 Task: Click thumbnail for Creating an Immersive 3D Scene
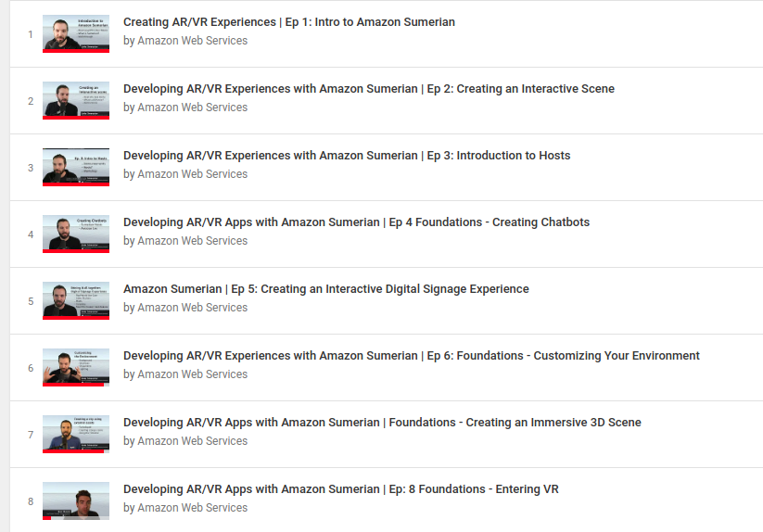pos(76,434)
